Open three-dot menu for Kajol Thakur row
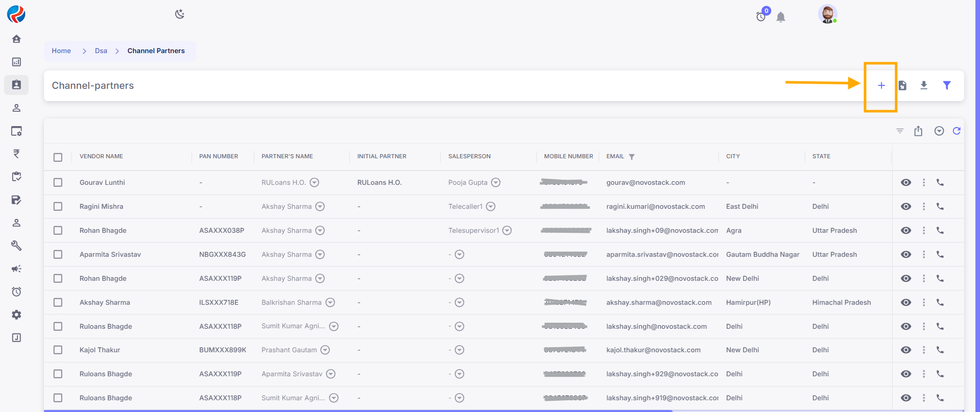The height and width of the screenshot is (412, 980). click(923, 350)
